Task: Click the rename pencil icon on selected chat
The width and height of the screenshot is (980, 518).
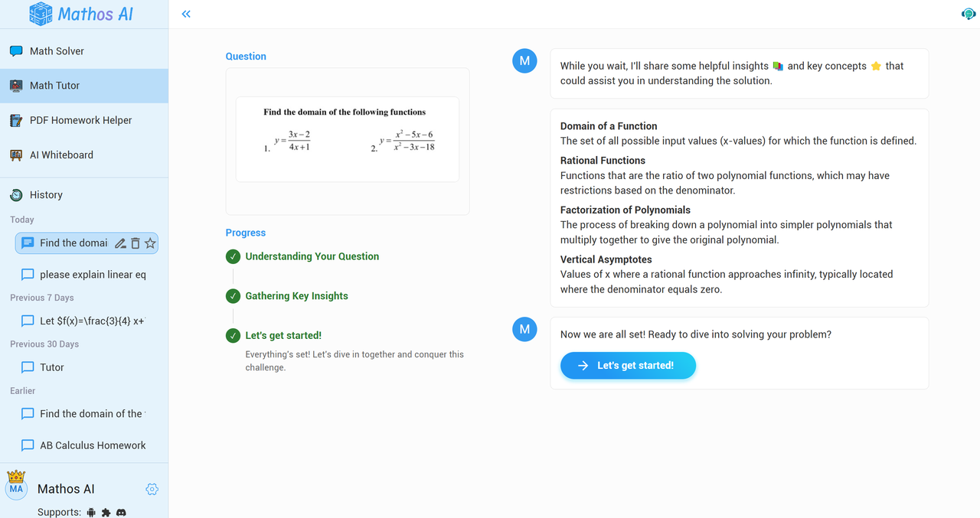Action: coord(120,243)
